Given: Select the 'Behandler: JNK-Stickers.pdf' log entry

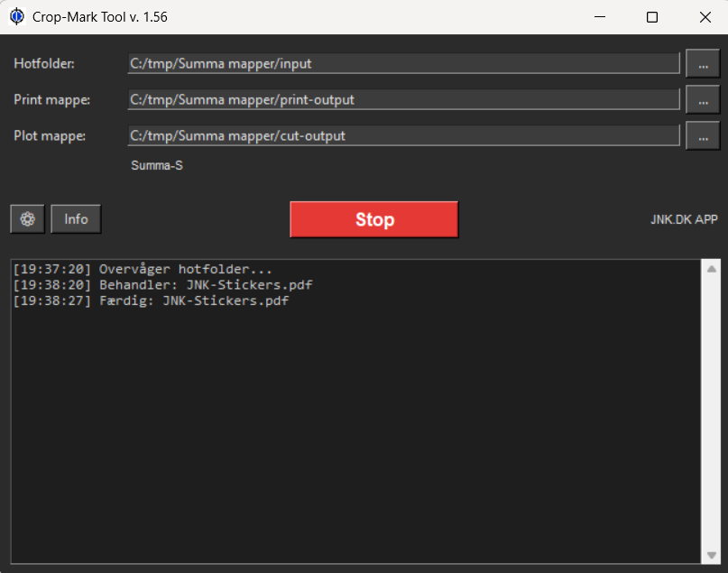Looking at the screenshot, I should click(x=162, y=285).
